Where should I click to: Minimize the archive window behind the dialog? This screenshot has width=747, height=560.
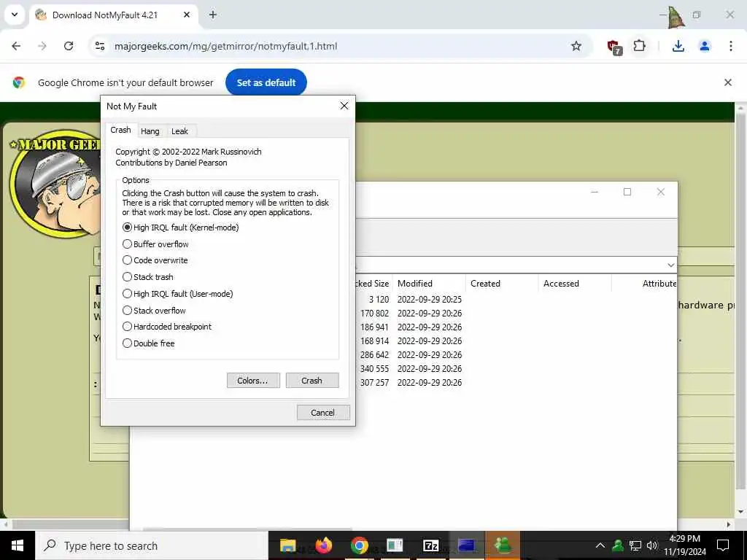tap(595, 192)
